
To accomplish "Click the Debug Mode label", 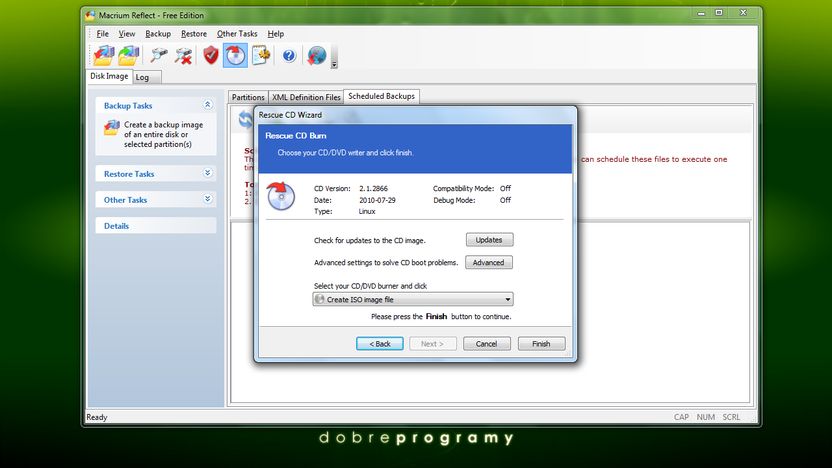I will [454, 200].
